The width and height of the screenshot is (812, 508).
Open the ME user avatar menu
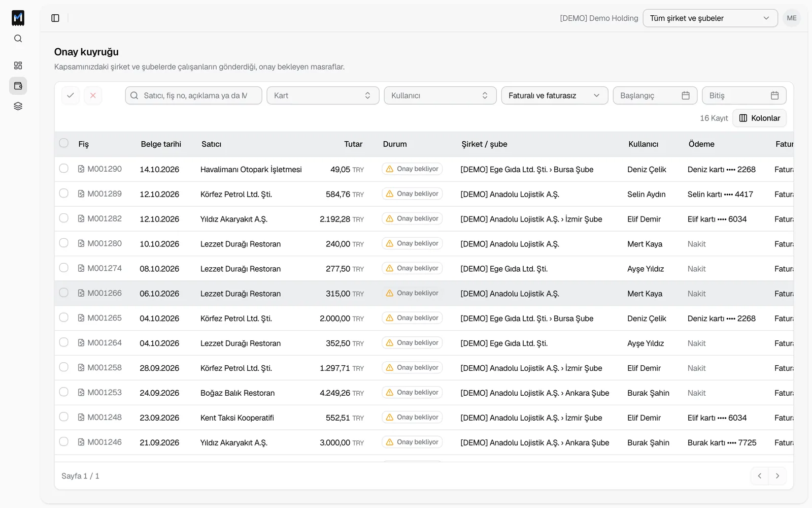792,18
